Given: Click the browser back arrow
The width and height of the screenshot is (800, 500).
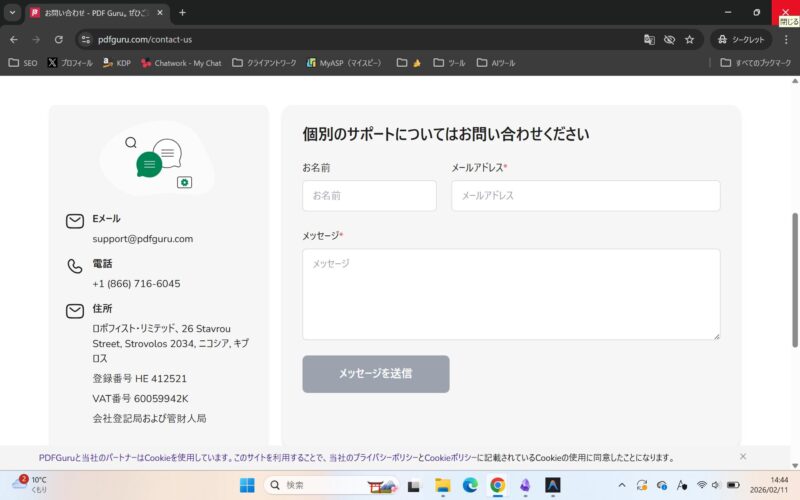Looking at the screenshot, I should 14,39.
